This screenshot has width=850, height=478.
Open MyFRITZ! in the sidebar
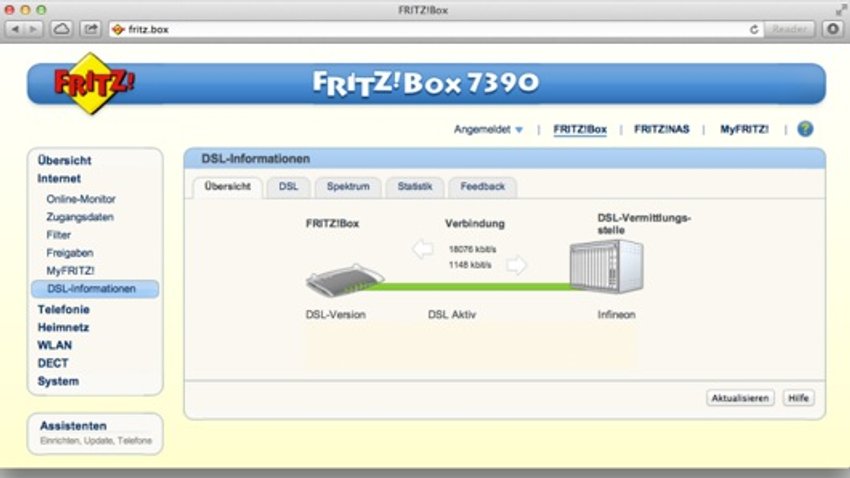pos(70,270)
